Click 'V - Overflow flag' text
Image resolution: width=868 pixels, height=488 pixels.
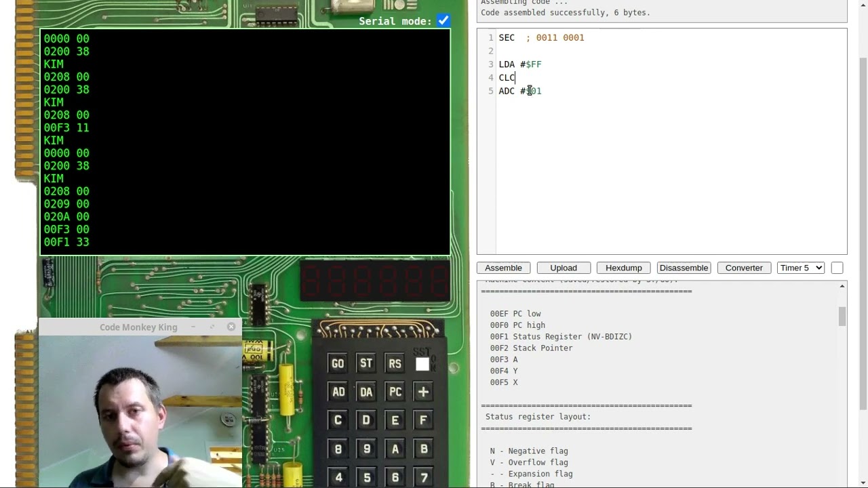click(x=529, y=462)
